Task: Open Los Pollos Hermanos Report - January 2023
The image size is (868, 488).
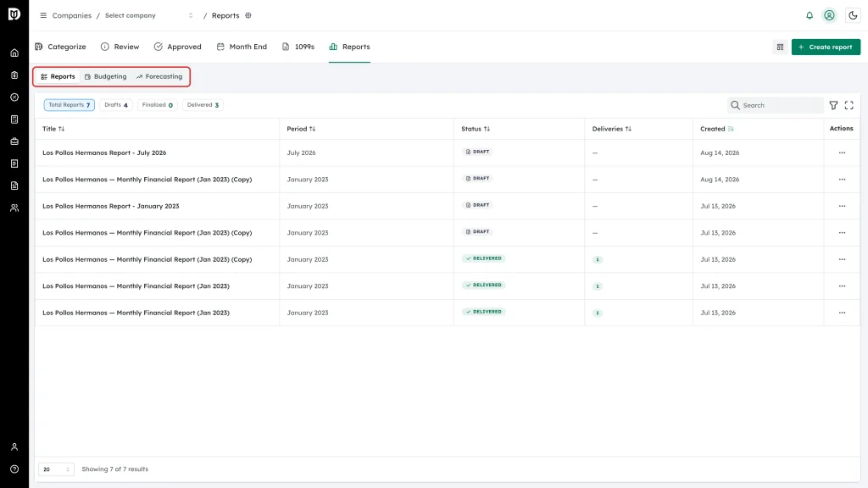Action: click(111, 206)
